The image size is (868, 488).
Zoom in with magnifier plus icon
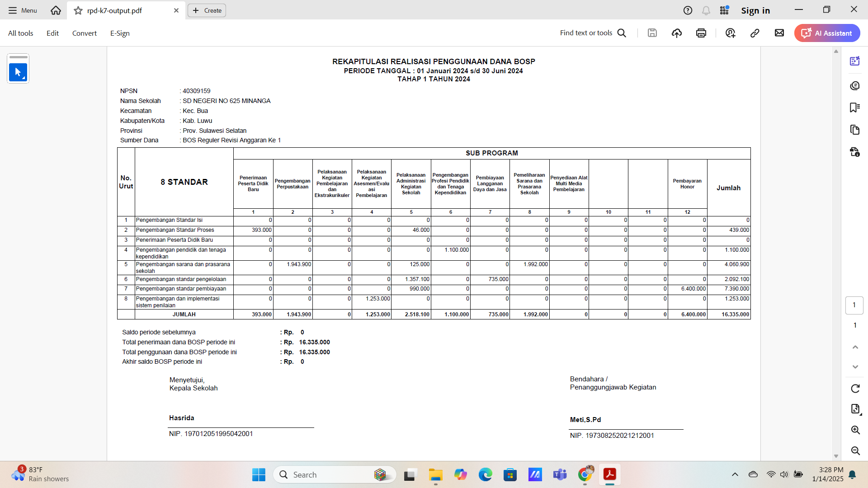click(855, 430)
